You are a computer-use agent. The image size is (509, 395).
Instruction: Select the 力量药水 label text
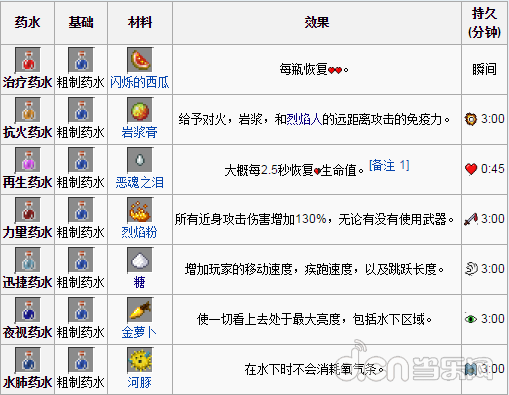tap(27, 232)
